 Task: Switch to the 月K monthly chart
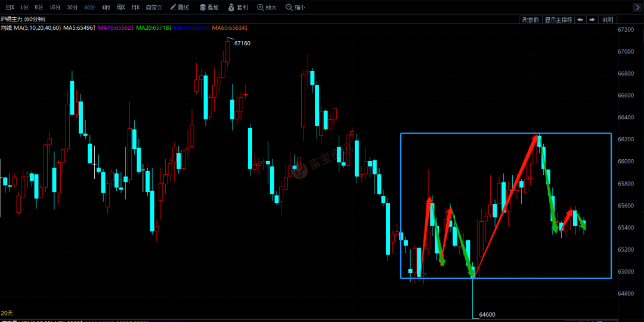point(135,7)
